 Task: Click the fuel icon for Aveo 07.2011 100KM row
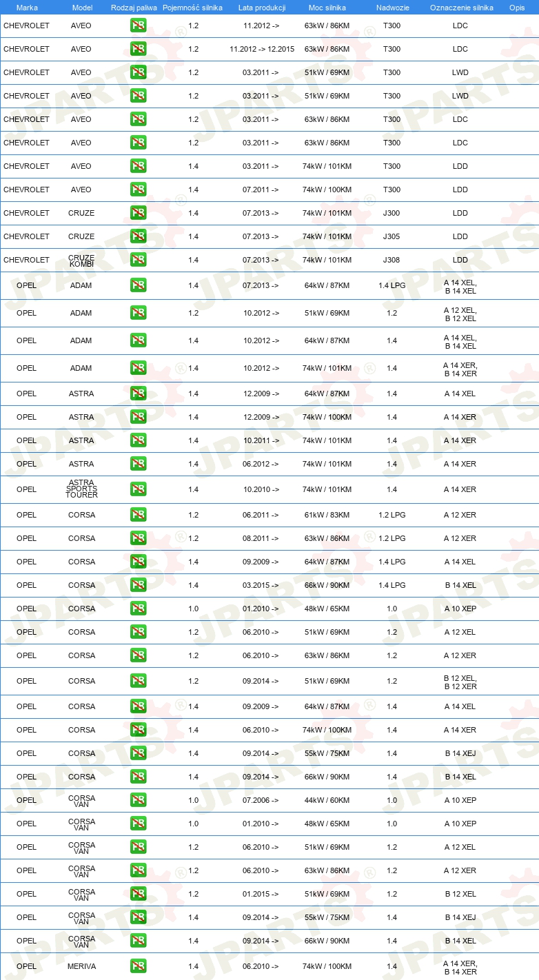tap(138, 190)
